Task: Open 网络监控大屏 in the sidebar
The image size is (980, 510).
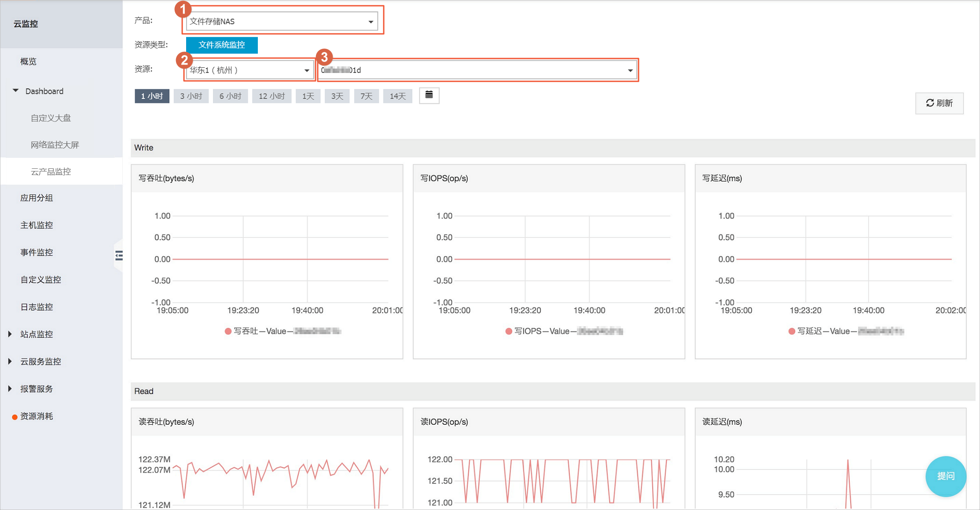Action: 55,145
